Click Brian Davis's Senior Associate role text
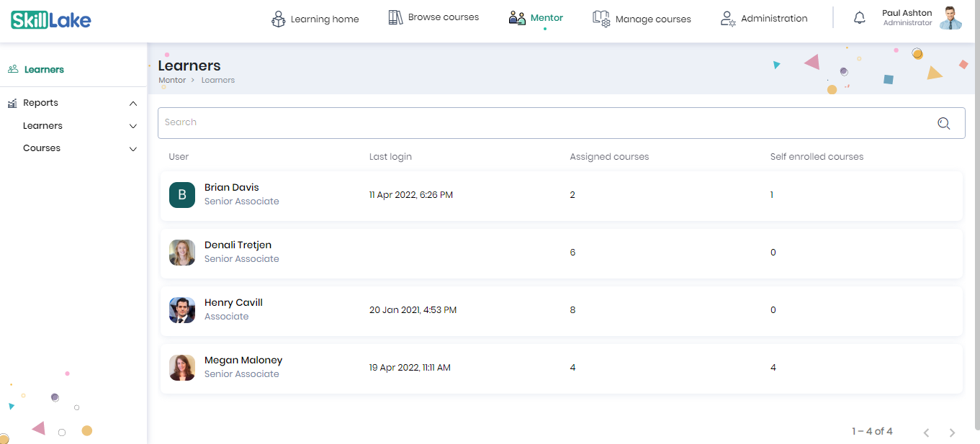 241,201
